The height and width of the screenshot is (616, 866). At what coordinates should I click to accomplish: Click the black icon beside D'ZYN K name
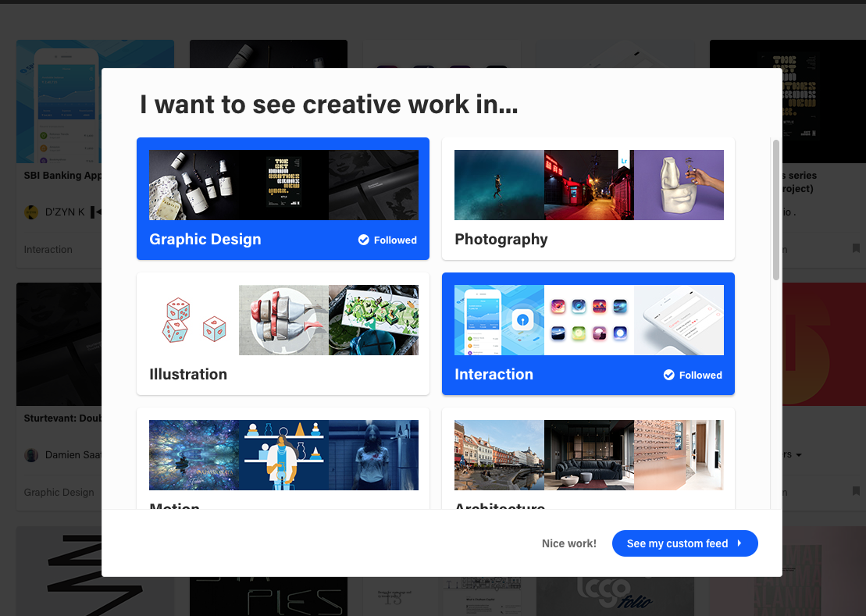95,212
